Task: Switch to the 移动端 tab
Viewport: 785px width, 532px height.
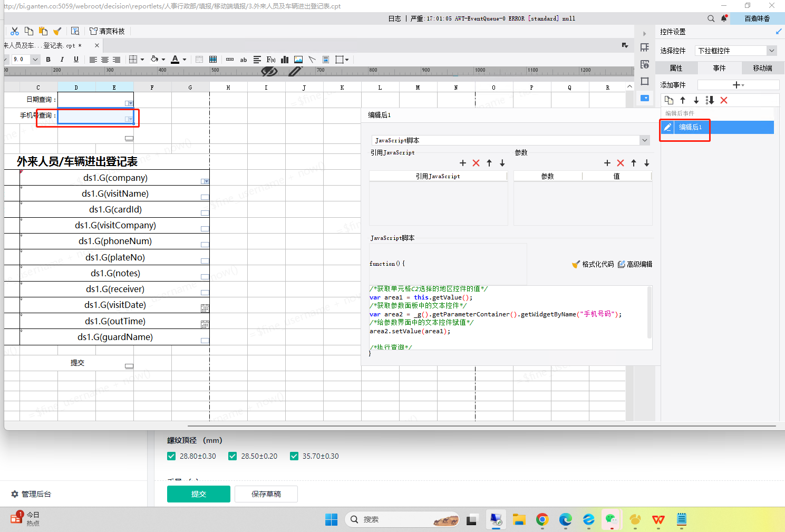Action: pyautogui.click(x=763, y=68)
